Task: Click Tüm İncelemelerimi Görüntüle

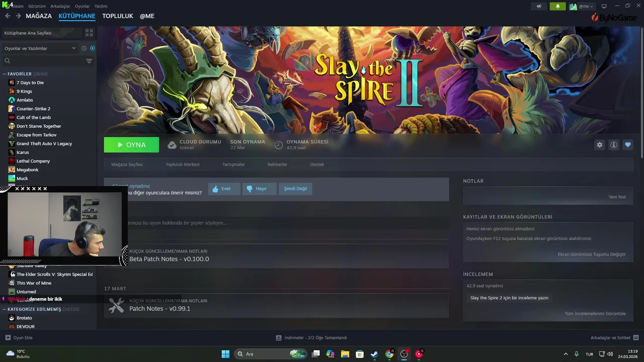Action: [x=595, y=314]
